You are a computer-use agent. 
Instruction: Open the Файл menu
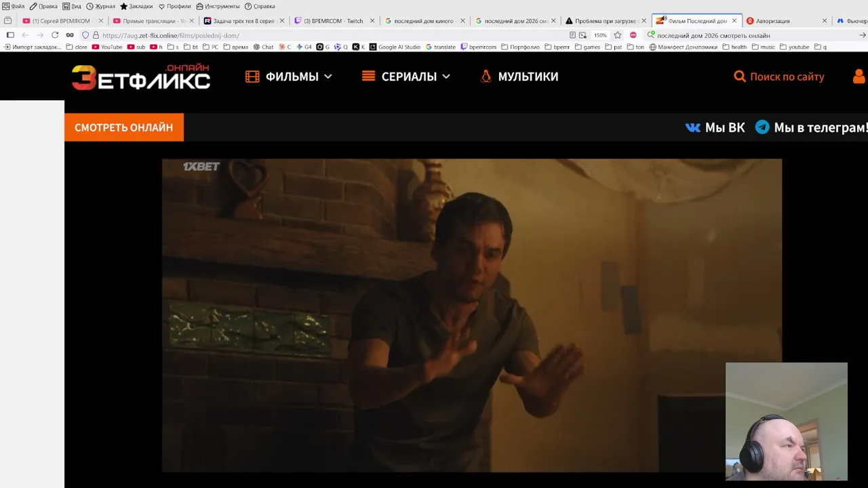(x=14, y=6)
